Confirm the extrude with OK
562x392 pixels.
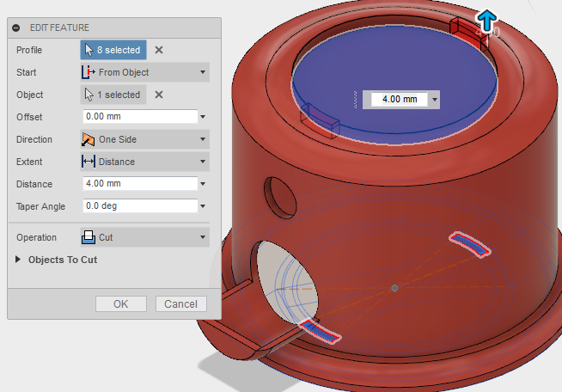(121, 304)
